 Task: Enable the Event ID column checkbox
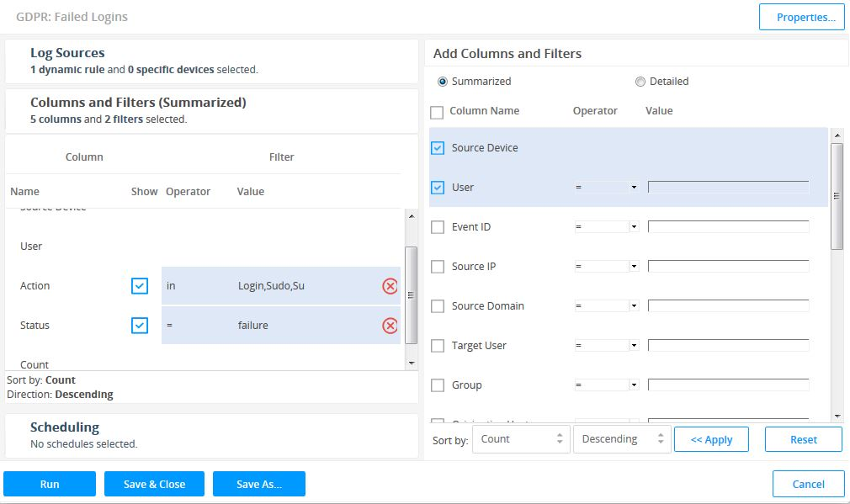438,227
